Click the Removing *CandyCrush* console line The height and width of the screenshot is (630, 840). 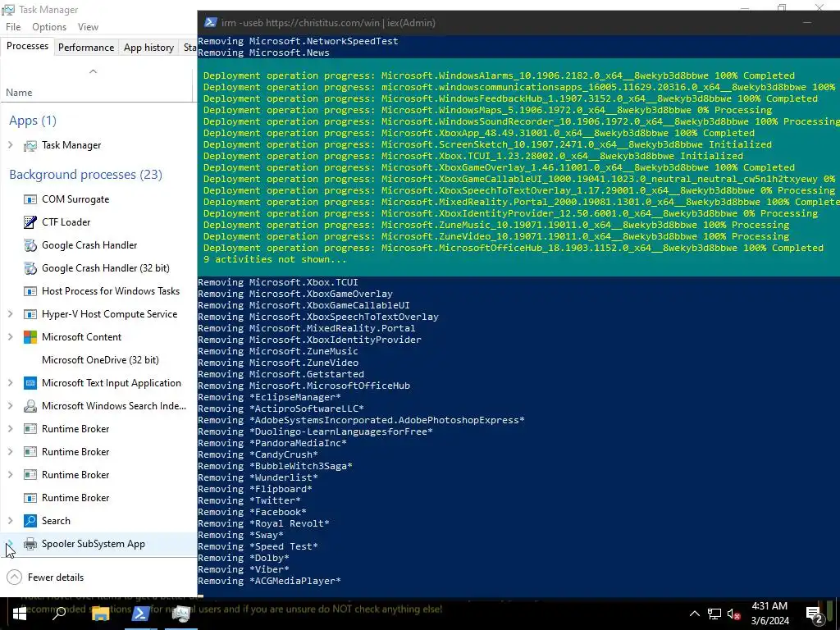click(x=258, y=454)
